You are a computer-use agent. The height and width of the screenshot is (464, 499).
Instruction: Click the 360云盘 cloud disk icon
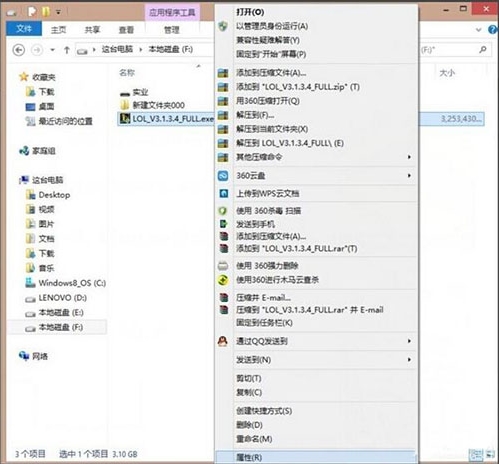click(223, 176)
